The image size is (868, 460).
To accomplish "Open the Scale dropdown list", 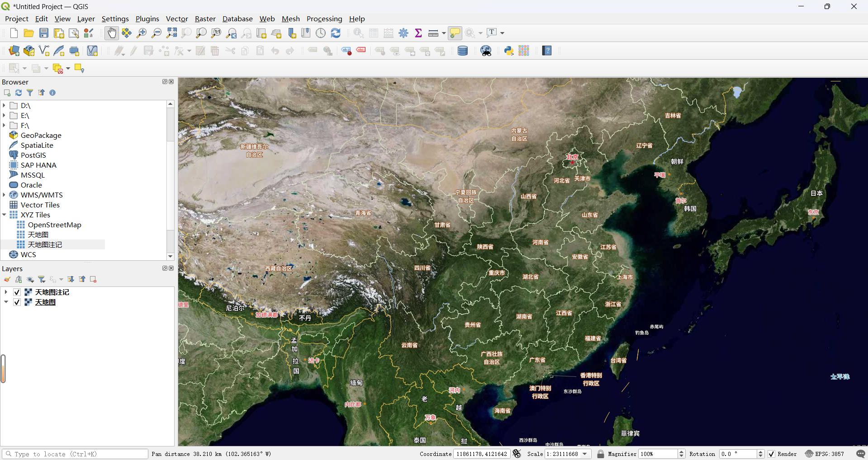I will tap(585, 454).
